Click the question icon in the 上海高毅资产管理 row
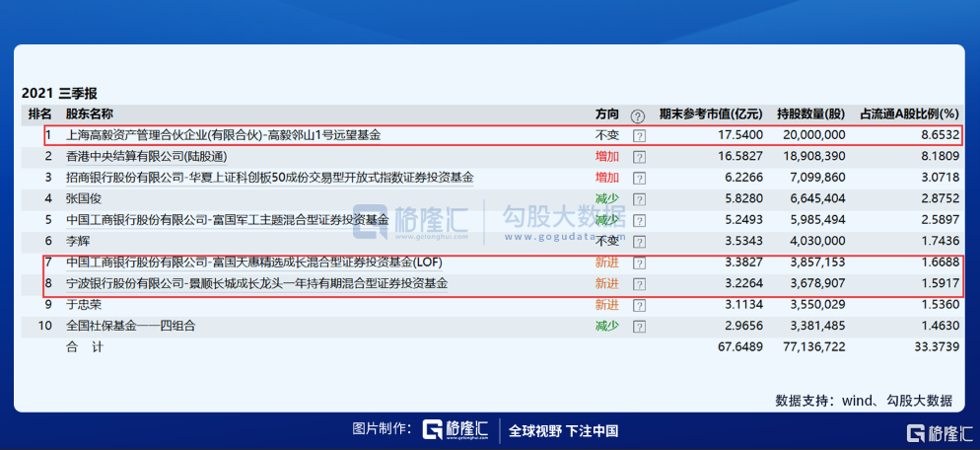Image resolution: width=980 pixels, height=450 pixels. [x=639, y=135]
